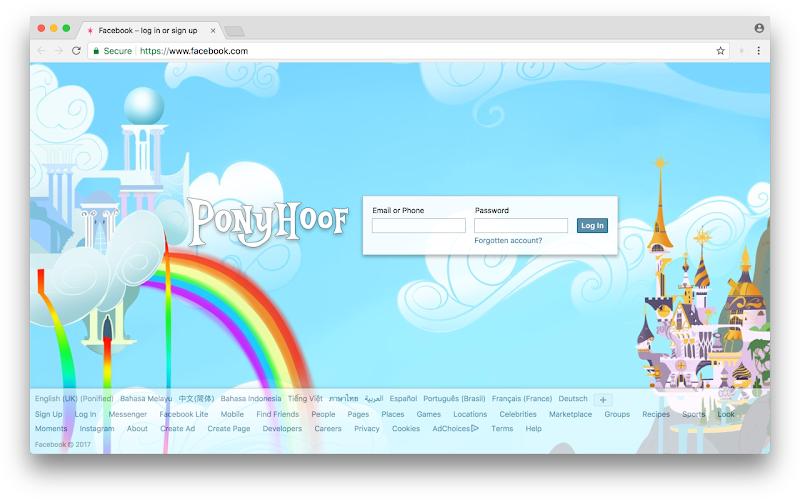This screenshot has width=800, height=500.
Task: Click the green Secure padlock icon
Action: point(96,51)
